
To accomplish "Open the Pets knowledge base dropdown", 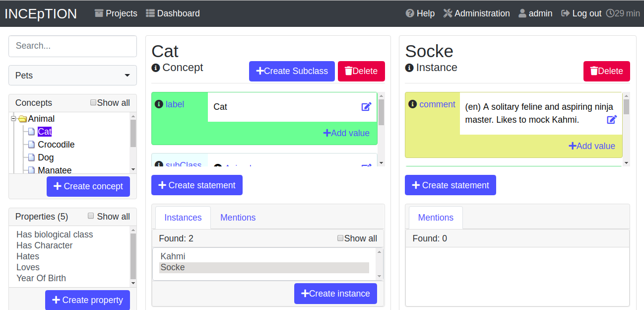I will 72,76.
